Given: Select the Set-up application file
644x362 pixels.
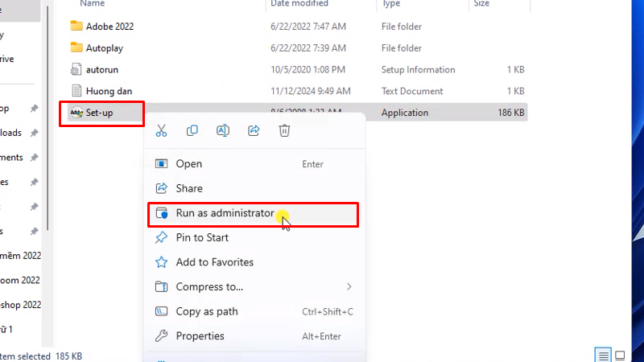Looking at the screenshot, I should (99, 113).
